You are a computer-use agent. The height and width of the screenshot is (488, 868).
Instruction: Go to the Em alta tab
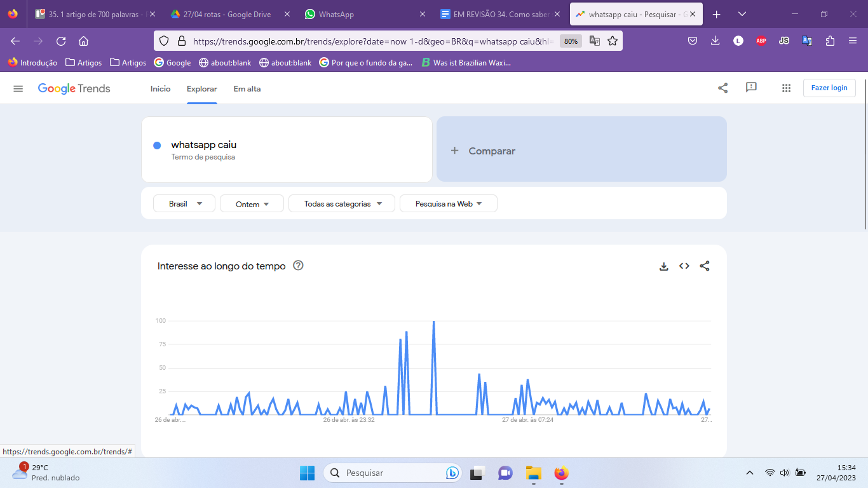(247, 89)
